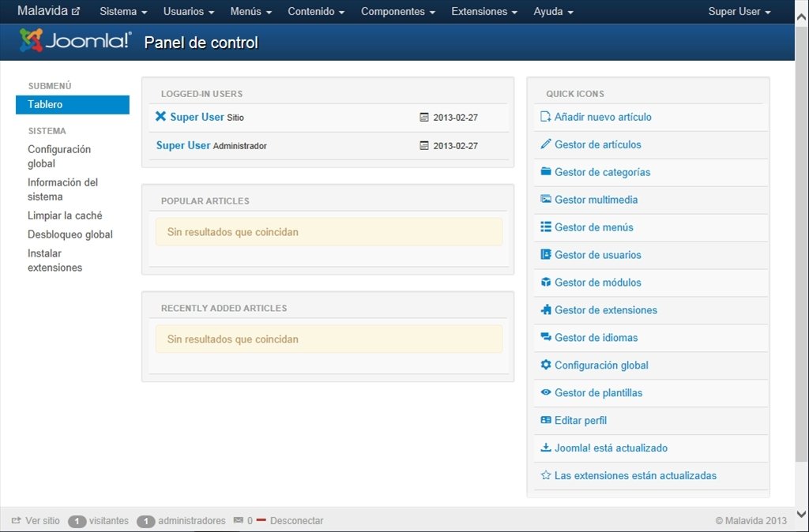Image resolution: width=809 pixels, height=532 pixels.
Task: Click Las extensiones están actualizadas link
Action: [635, 475]
